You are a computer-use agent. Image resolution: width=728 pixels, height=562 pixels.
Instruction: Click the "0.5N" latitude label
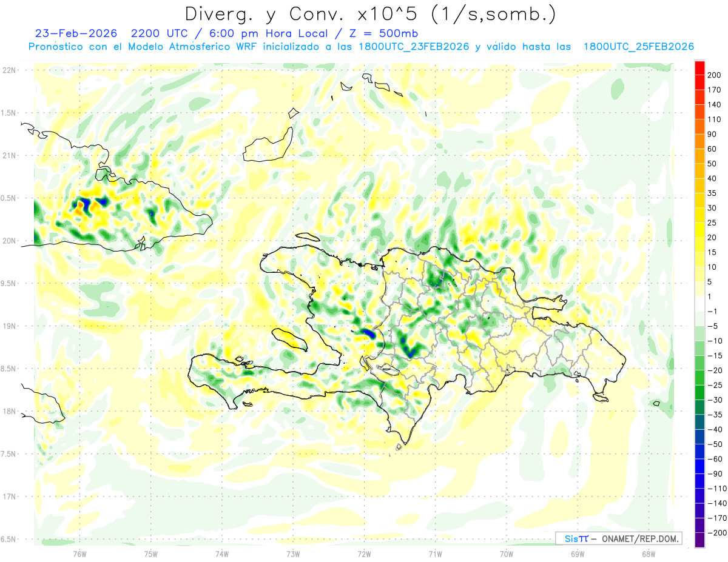point(9,198)
